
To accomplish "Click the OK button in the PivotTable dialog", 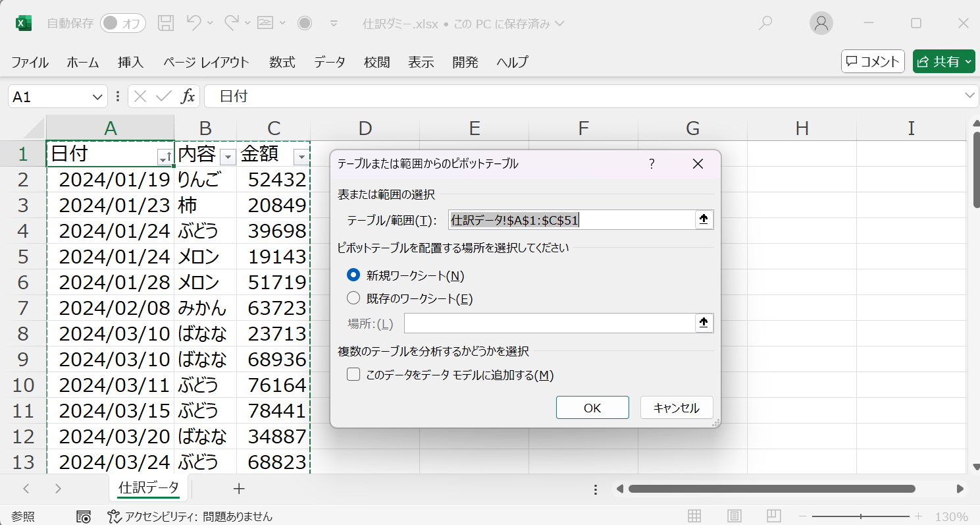I will click(x=592, y=407).
